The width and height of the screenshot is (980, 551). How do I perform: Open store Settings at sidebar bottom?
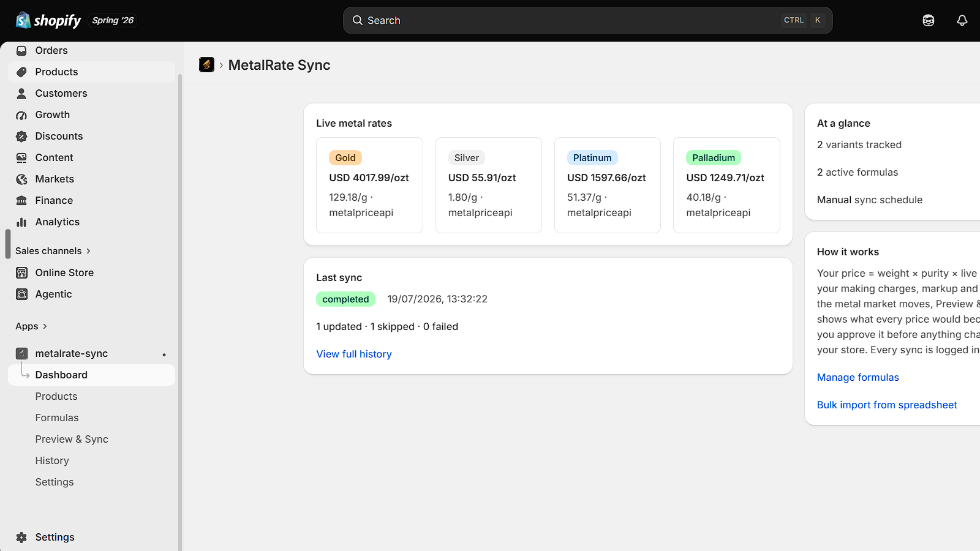91,538
